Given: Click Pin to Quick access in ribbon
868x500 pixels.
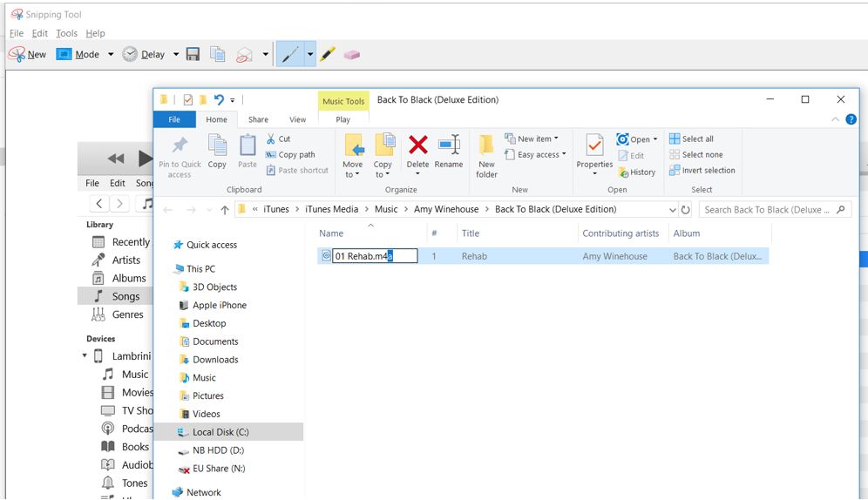Looking at the screenshot, I should click(x=180, y=157).
